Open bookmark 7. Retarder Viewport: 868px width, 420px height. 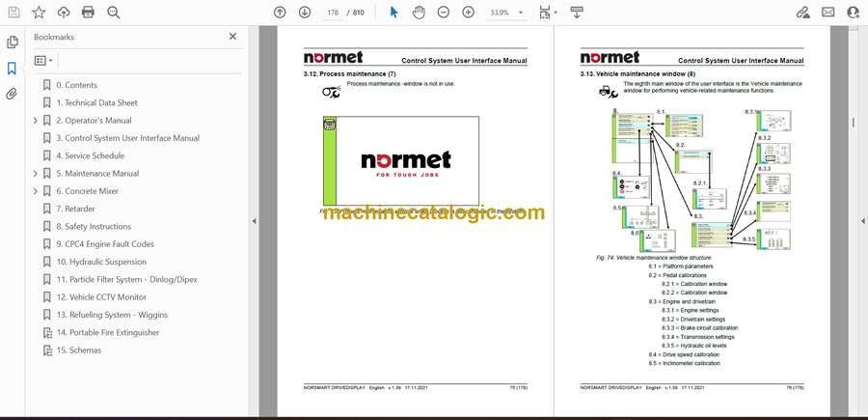pos(75,209)
